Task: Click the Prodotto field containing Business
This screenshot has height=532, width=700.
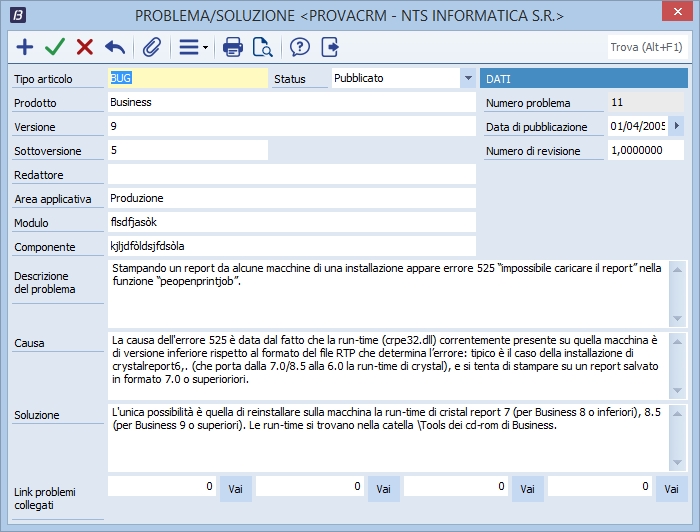Action: click(x=292, y=102)
